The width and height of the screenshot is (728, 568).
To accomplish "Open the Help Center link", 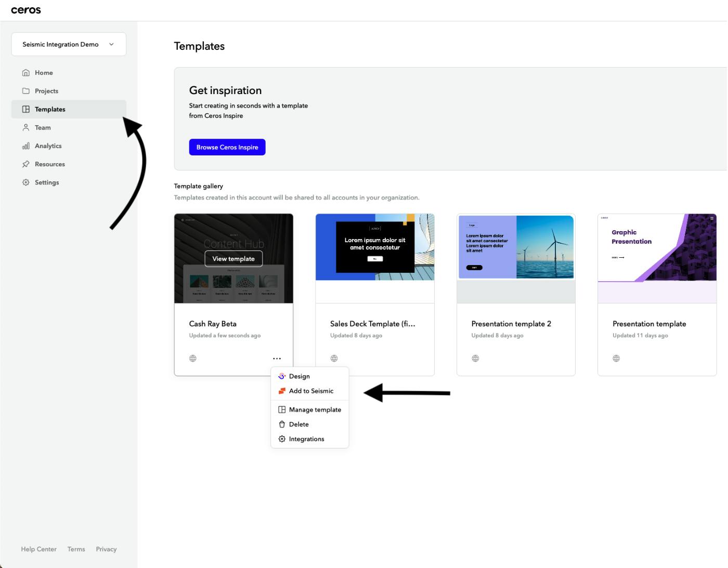I will click(x=39, y=549).
